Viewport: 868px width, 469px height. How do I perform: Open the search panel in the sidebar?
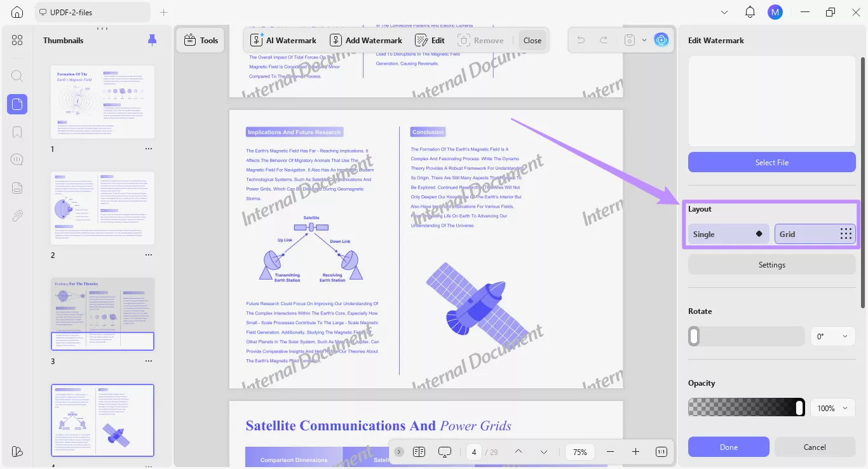pos(17,76)
